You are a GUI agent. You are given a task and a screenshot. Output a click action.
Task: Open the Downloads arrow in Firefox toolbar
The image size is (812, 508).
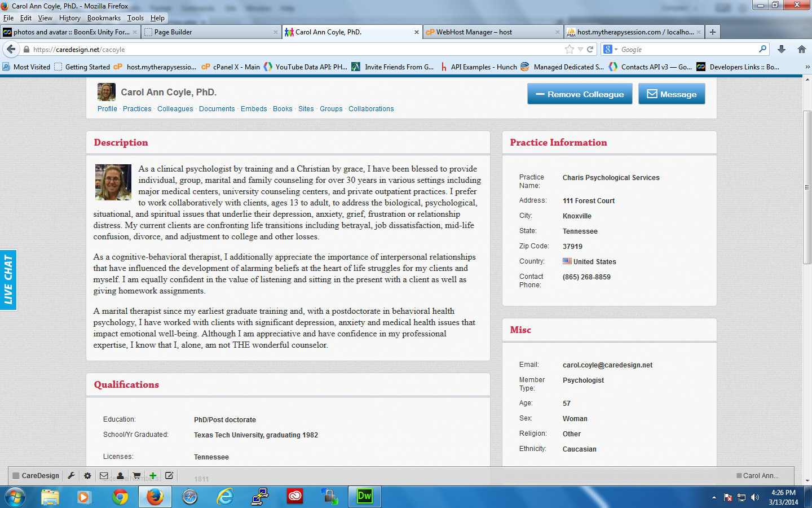point(782,49)
